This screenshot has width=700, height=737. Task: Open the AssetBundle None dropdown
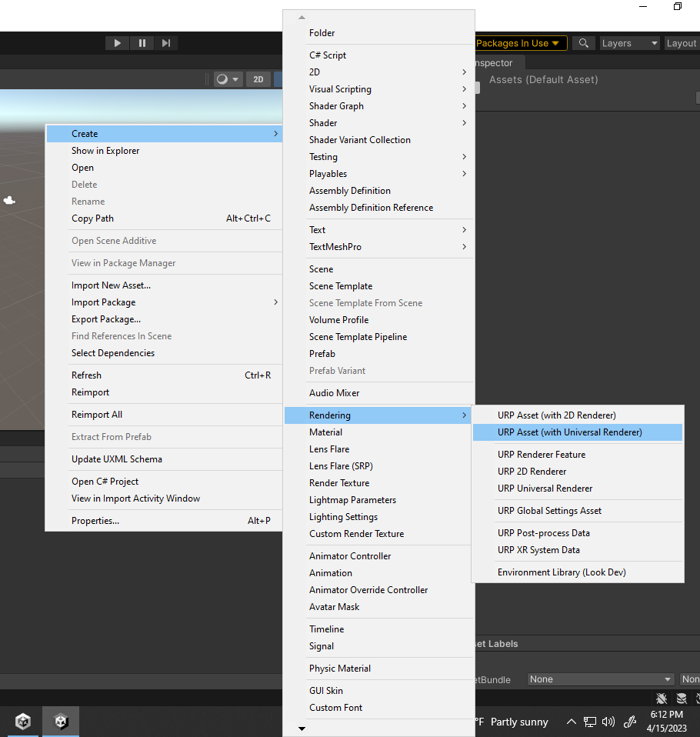600,679
